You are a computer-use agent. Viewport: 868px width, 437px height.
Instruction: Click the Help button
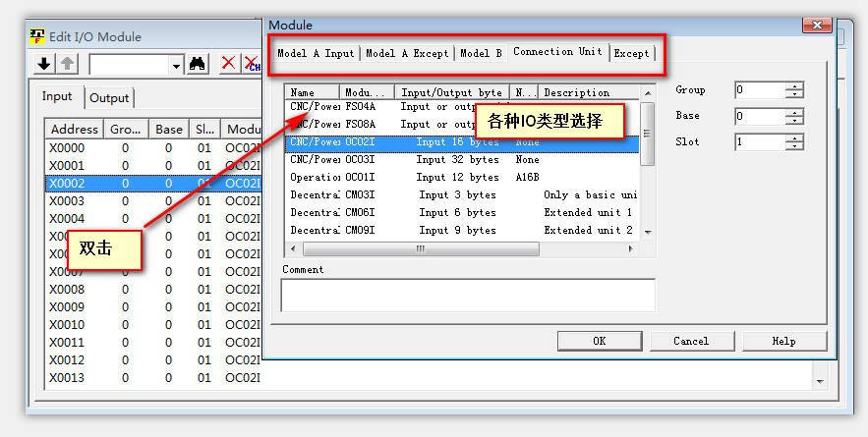[x=783, y=341]
